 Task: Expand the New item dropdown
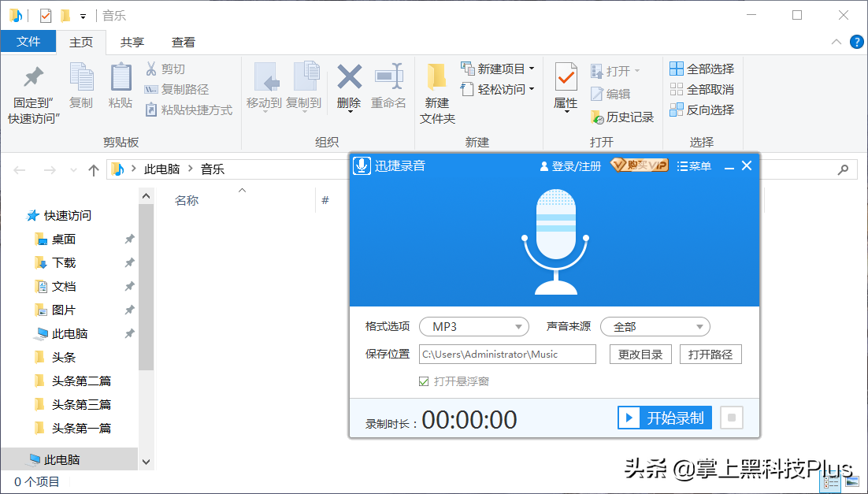click(532, 69)
